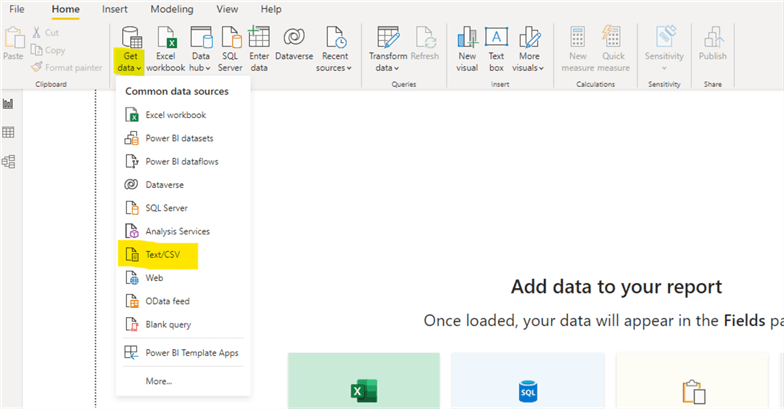Click the Publish icon
Viewport: 784px width, 409px height.
tap(712, 44)
